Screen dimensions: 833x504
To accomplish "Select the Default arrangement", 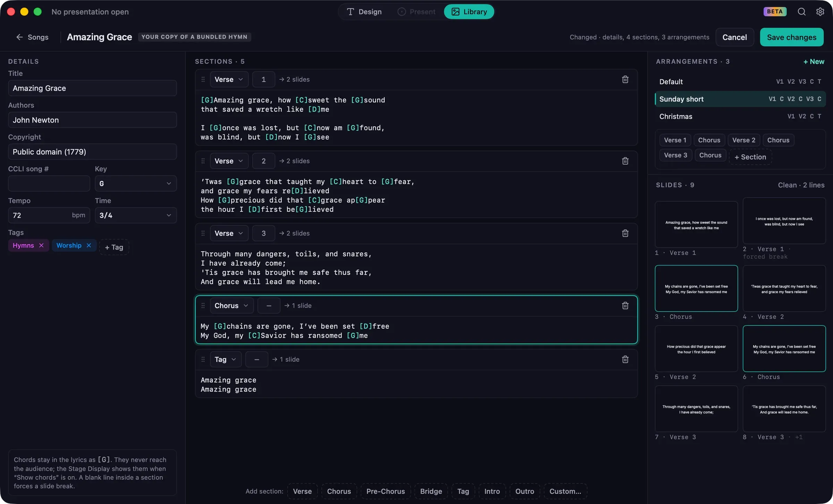I will (740, 82).
